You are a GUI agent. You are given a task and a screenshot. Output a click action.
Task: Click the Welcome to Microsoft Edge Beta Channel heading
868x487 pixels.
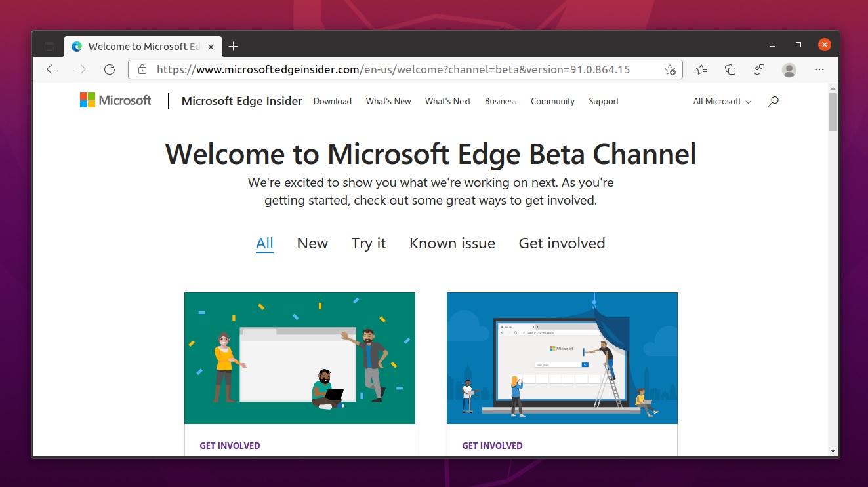tap(430, 154)
